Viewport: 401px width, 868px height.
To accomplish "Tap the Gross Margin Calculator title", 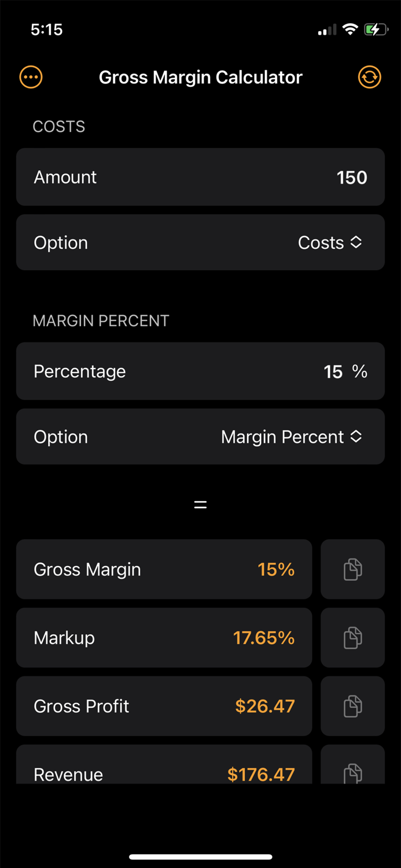I will pos(200,77).
